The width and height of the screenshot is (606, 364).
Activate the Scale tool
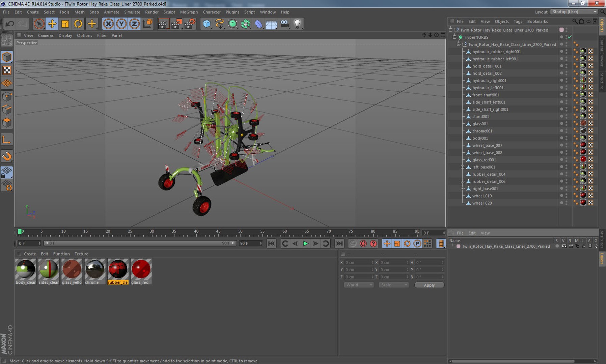(65, 24)
